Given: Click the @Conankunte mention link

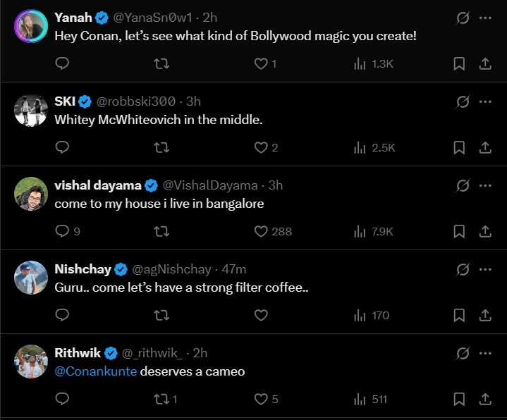Looking at the screenshot, I should [96, 371].
